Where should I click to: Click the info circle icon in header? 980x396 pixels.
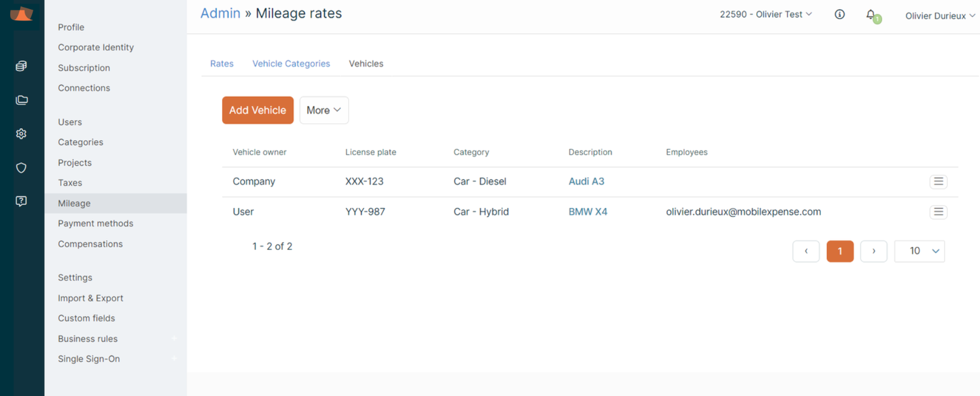[x=839, y=15]
